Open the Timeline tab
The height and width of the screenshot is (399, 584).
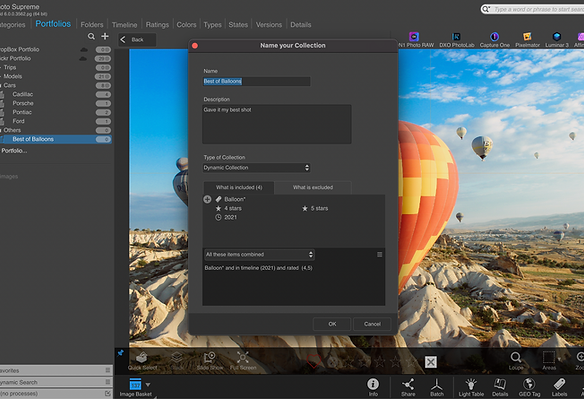pos(124,25)
